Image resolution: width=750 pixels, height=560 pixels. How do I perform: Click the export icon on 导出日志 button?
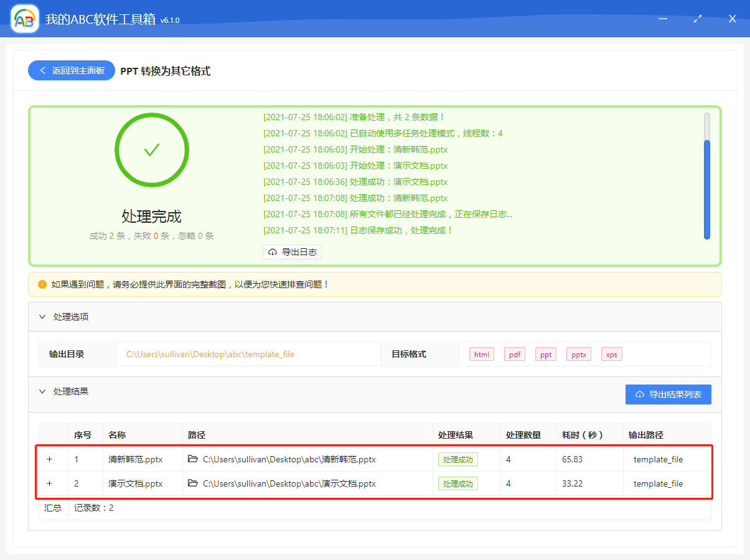click(x=271, y=252)
